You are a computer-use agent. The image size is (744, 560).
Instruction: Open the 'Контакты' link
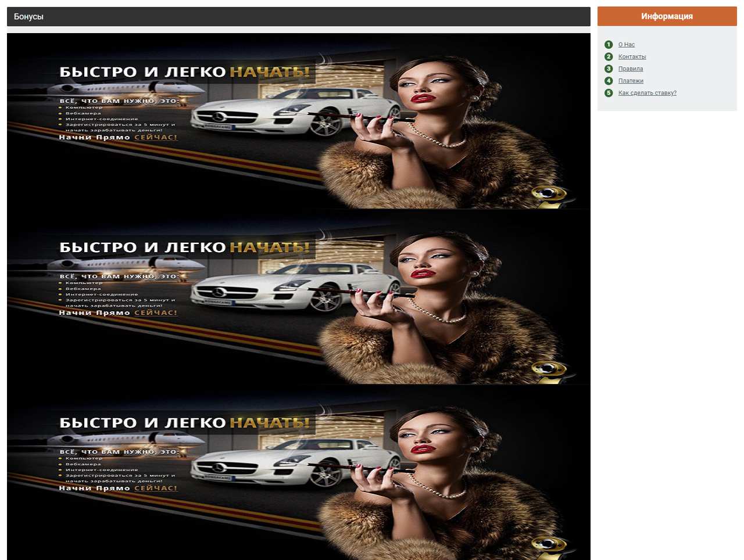(632, 57)
